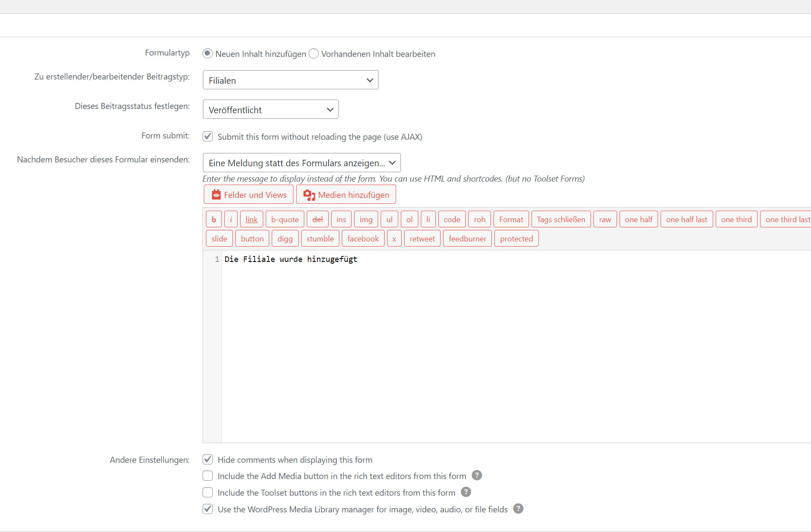Open the Veröffentlicht status dropdown
The height and width of the screenshot is (532, 811).
[271, 109]
